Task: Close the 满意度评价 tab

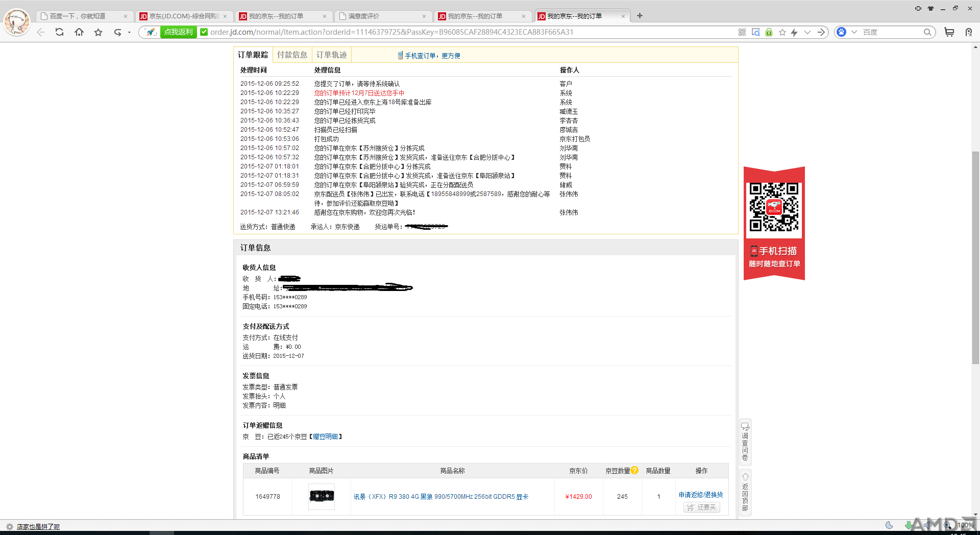Action: pyautogui.click(x=424, y=16)
